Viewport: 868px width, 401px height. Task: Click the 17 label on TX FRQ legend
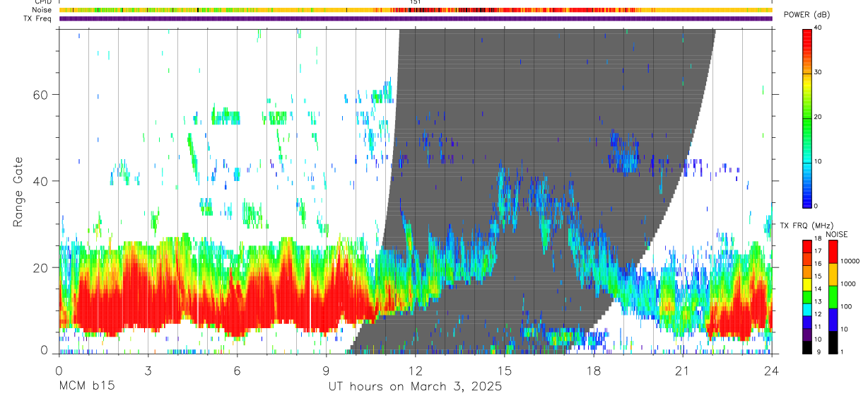(818, 251)
